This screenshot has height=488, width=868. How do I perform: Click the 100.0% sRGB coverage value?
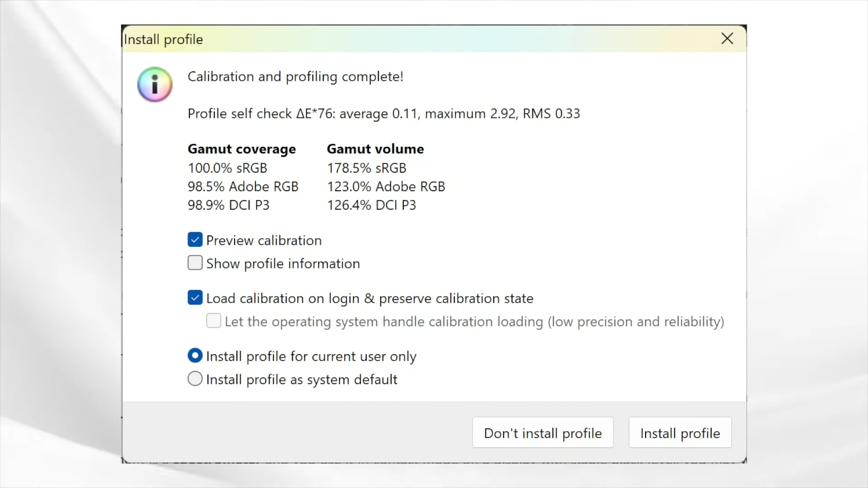click(227, 168)
